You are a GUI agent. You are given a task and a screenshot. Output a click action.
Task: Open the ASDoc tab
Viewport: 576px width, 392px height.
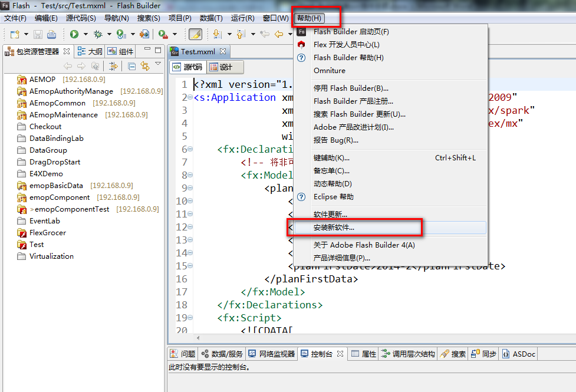[x=519, y=354]
